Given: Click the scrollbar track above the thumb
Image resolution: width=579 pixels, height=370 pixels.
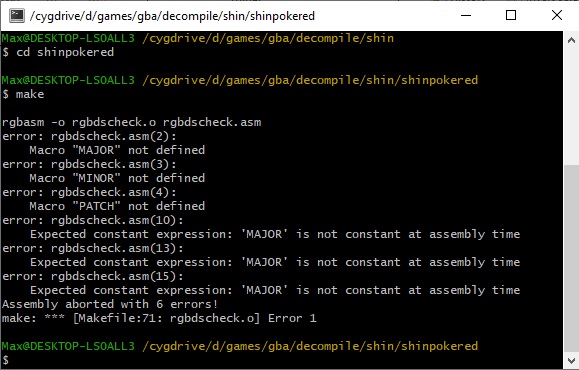Looking at the screenshot, I should point(571,106).
